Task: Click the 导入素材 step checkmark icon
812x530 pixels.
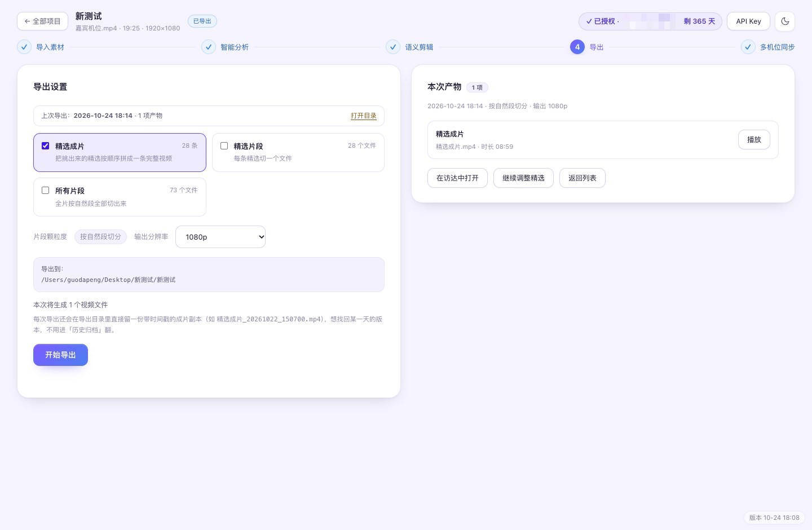Action: (x=24, y=47)
